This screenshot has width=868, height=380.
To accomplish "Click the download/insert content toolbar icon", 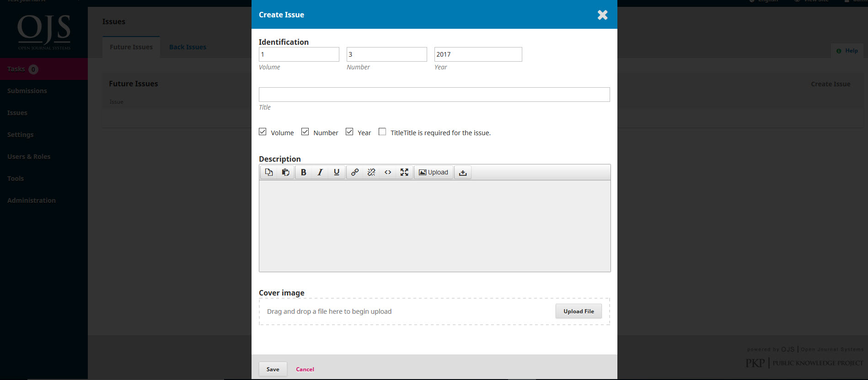I will (x=463, y=172).
